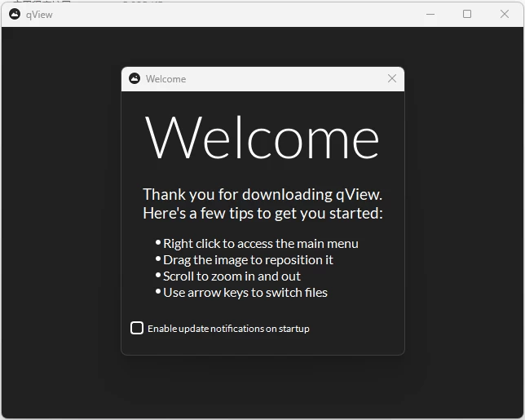
Task: Click the Welcome dialog's title bar icon
Action: pos(135,78)
